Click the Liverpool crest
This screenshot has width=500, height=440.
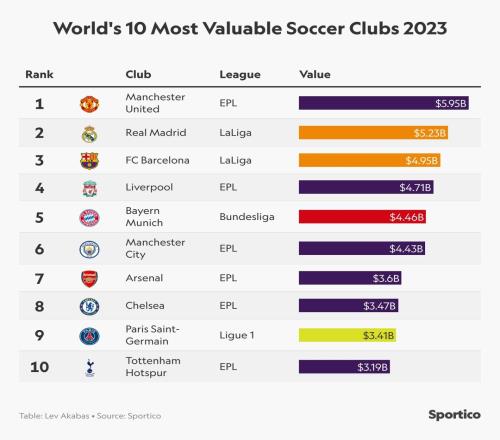coord(89,188)
